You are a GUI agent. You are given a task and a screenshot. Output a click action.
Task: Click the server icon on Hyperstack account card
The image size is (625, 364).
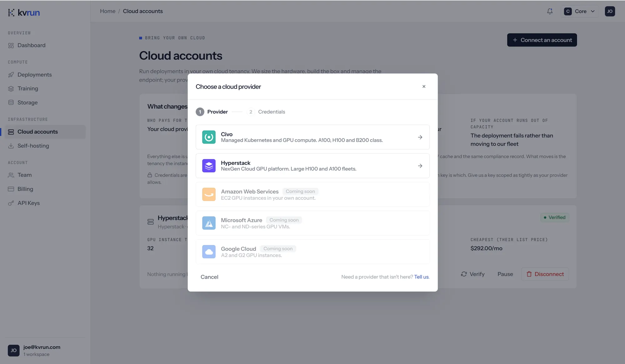[x=150, y=222]
